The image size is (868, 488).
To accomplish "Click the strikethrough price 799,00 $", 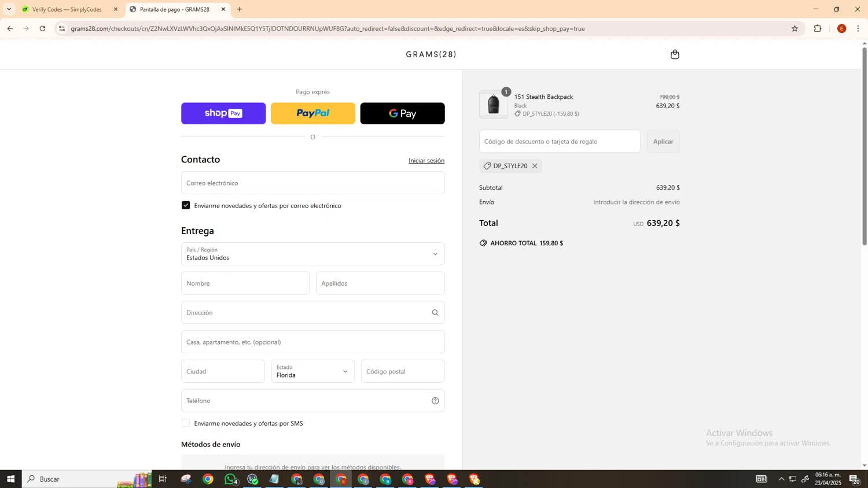I will click(670, 97).
